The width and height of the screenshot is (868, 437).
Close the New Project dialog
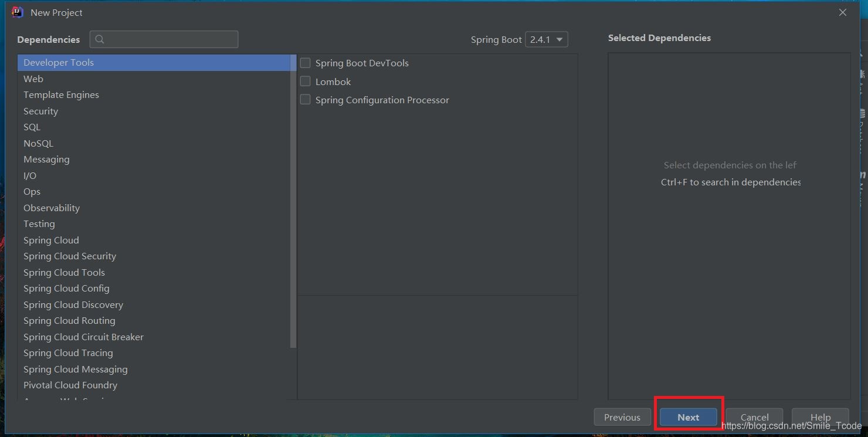pyautogui.click(x=843, y=12)
